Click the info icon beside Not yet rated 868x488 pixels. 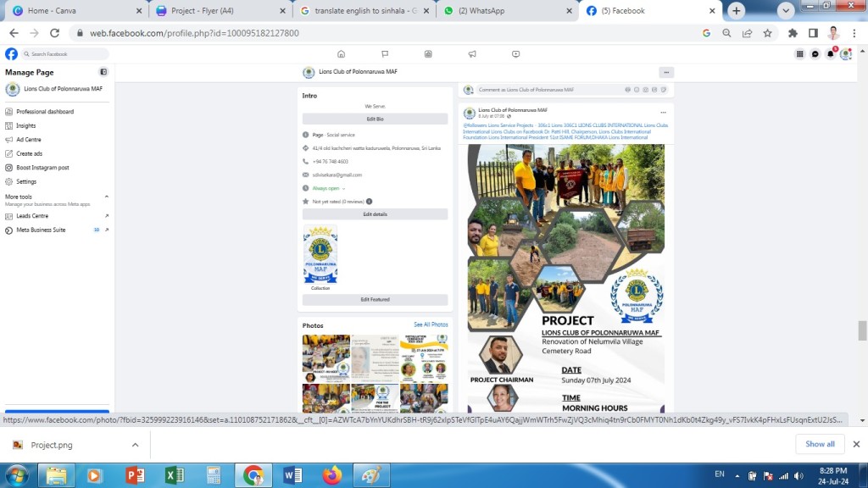(370, 202)
